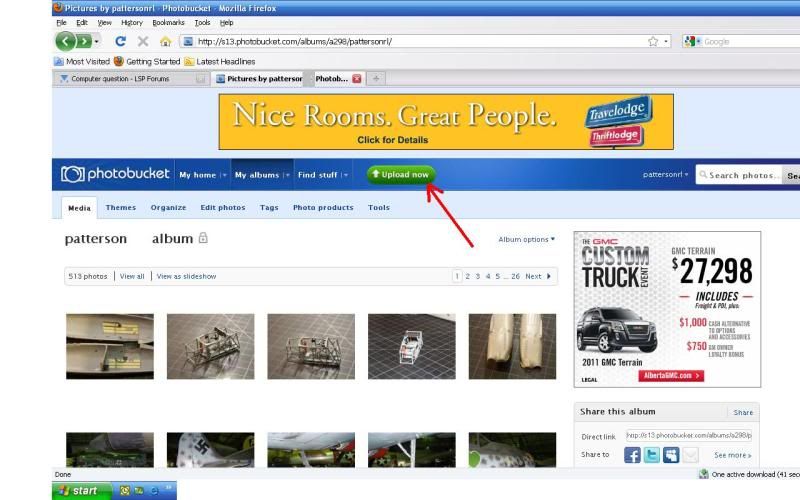Open the Getting Started bookmark
Viewport: 800px width, 500px height.
(x=147, y=61)
